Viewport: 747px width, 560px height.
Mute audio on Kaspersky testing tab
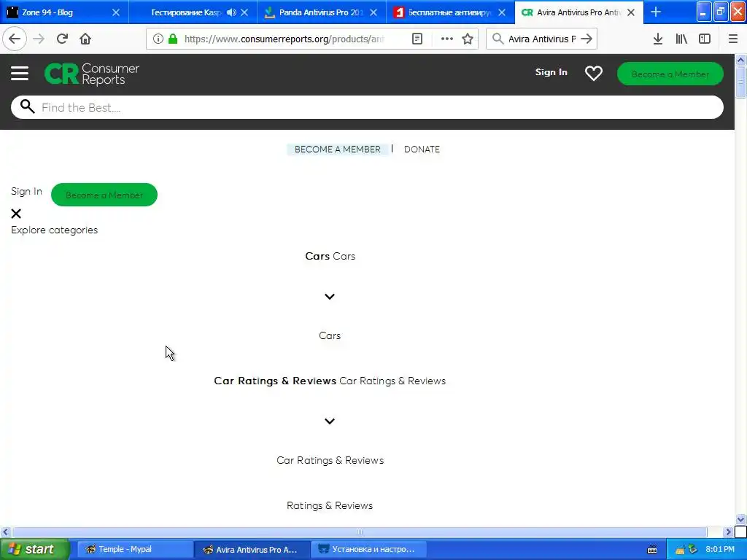pyautogui.click(x=231, y=12)
